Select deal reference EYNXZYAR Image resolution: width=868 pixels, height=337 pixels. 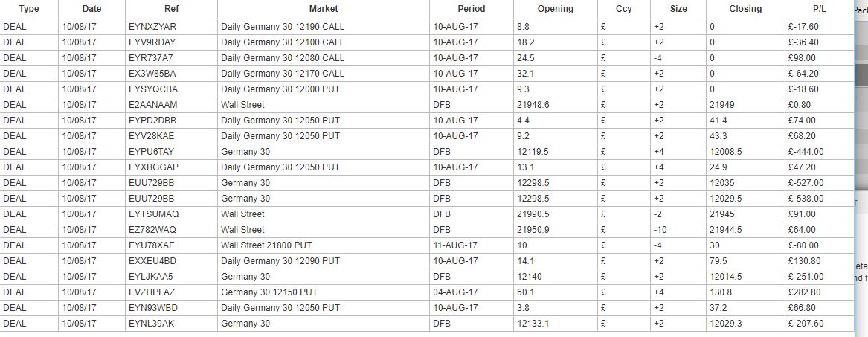[x=152, y=26]
